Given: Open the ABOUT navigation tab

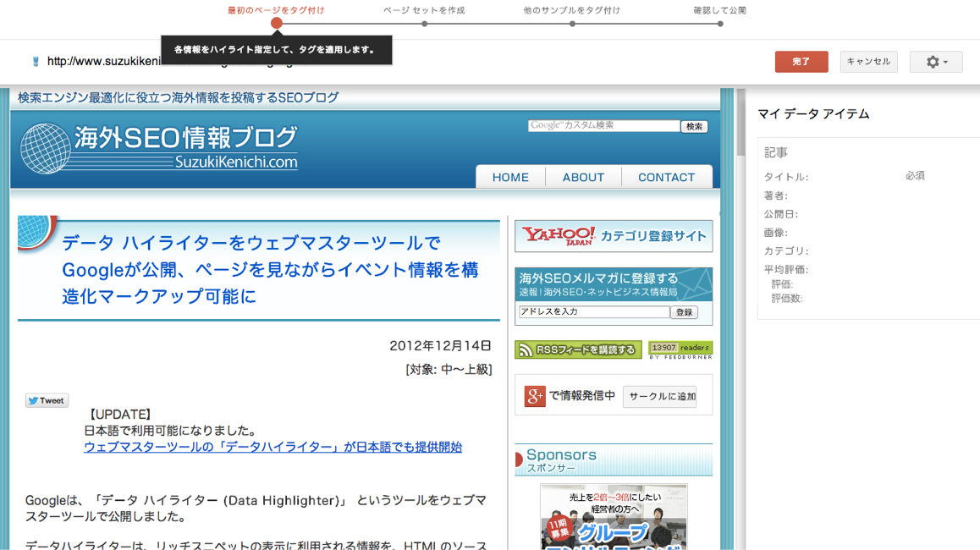Looking at the screenshot, I should point(583,178).
